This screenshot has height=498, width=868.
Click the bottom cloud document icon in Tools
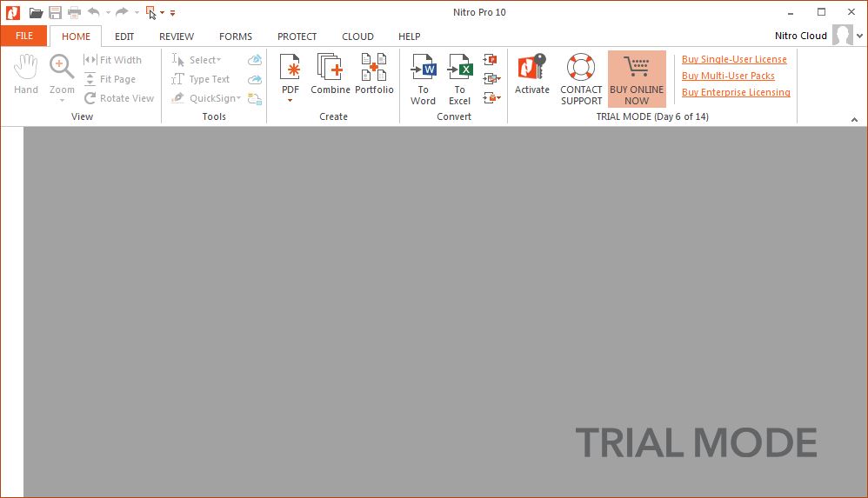tap(255, 99)
